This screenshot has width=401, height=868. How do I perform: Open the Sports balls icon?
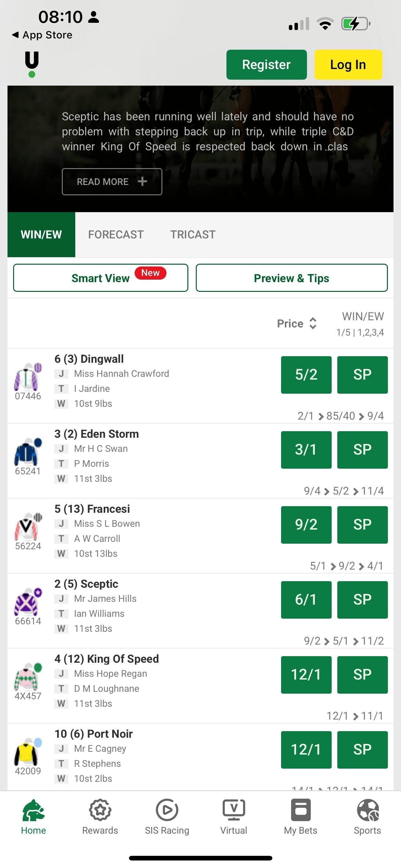(367, 810)
